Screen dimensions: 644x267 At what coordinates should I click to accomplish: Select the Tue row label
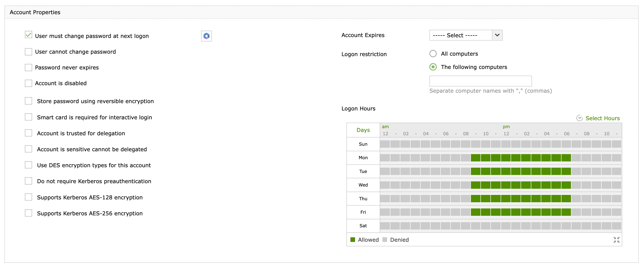click(x=363, y=171)
